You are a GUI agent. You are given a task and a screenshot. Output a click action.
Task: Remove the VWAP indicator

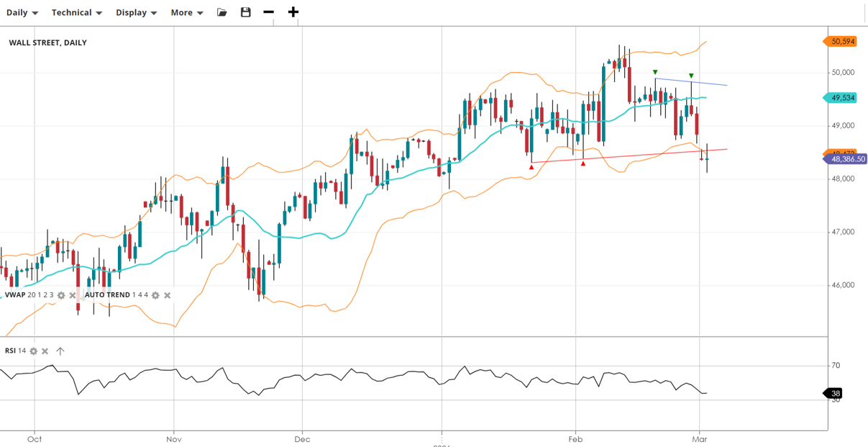(73, 295)
